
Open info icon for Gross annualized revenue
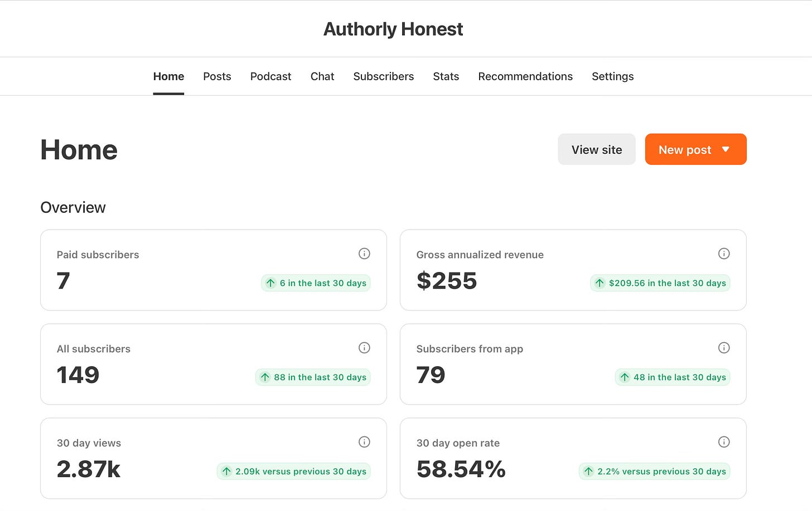[724, 254]
